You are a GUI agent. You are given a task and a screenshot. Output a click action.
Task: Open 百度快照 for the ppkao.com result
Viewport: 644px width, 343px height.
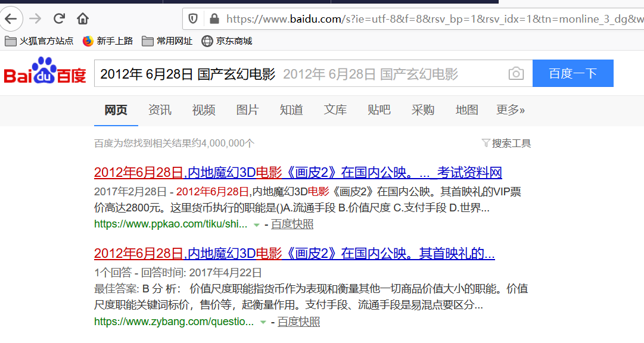pyautogui.click(x=292, y=224)
